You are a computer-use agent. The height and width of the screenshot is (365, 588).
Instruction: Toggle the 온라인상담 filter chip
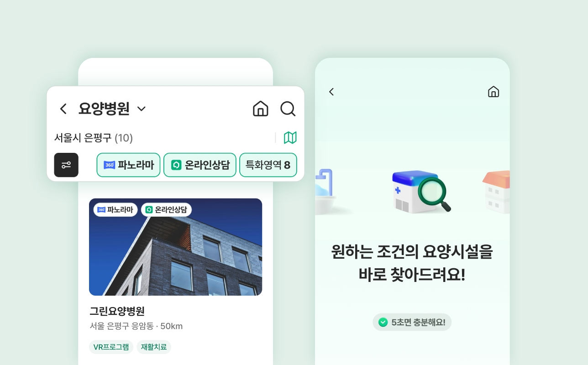200,165
